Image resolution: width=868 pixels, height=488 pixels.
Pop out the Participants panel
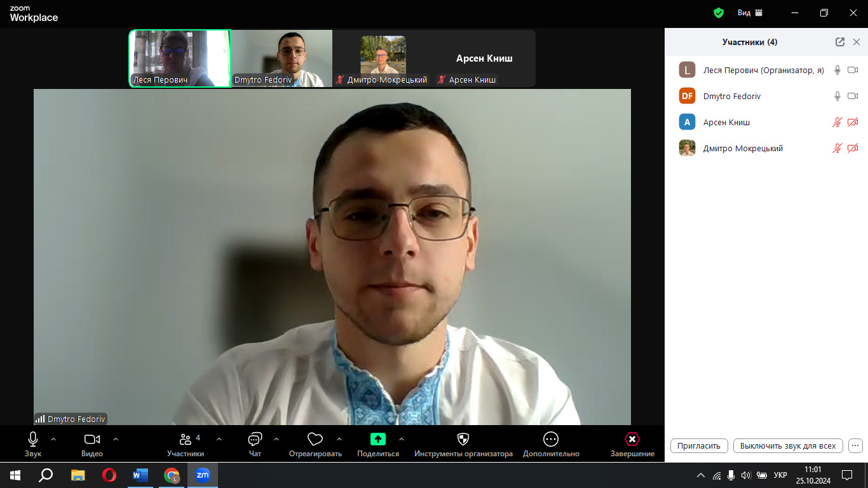[x=840, y=42]
